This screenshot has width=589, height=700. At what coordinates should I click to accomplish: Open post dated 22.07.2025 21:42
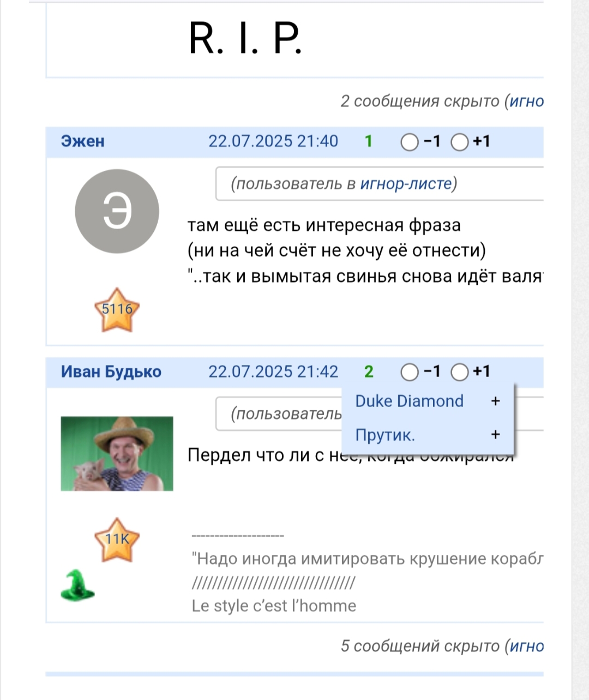point(273,372)
